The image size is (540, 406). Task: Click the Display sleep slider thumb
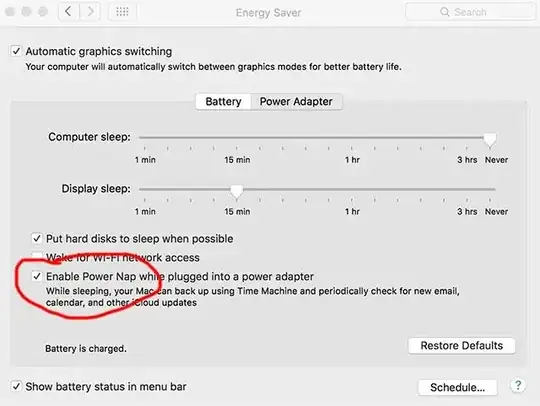(237, 191)
